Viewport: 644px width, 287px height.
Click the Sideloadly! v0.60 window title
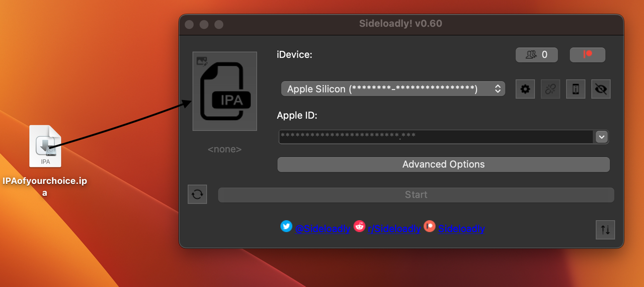tap(400, 24)
